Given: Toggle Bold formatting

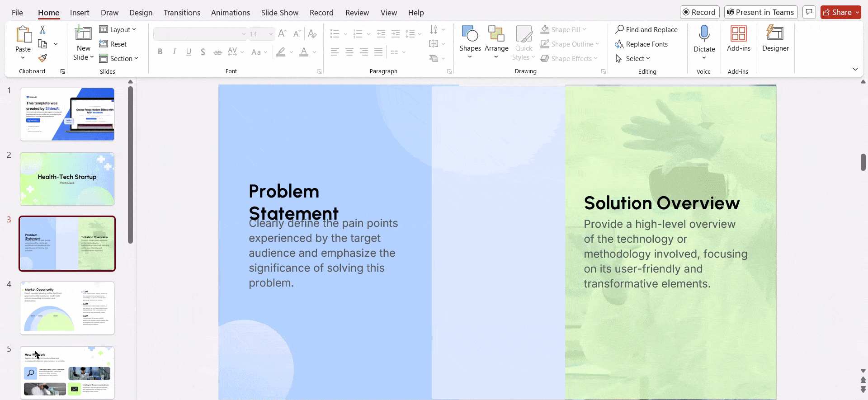Looking at the screenshot, I should [x=160, y=52].
